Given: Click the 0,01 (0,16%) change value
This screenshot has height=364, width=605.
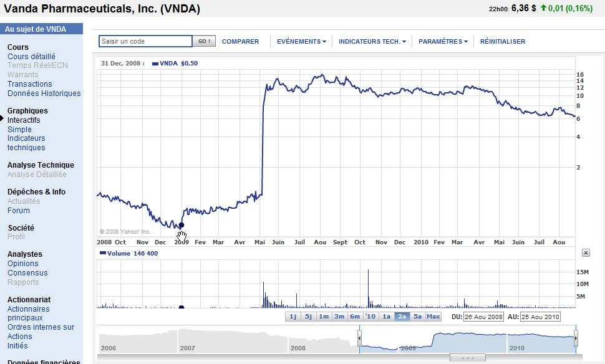Looking at the screenshot, I should click(570, 8).
